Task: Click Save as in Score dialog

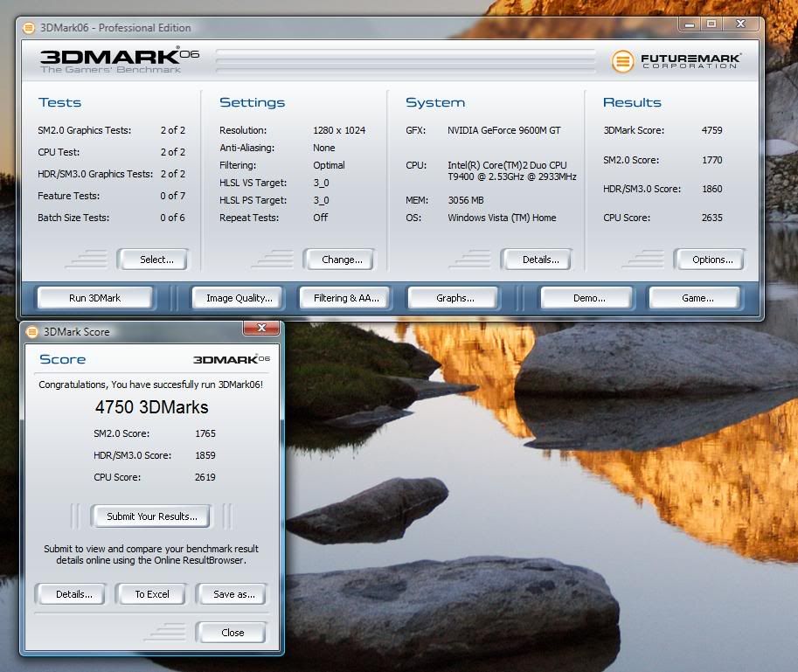Action: tap(232, 594)
